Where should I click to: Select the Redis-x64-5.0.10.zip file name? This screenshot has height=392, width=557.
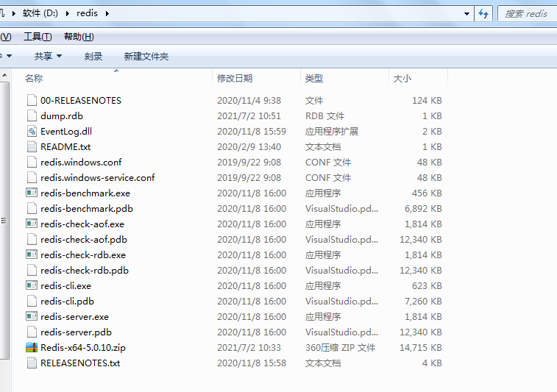tap(83, 348)
